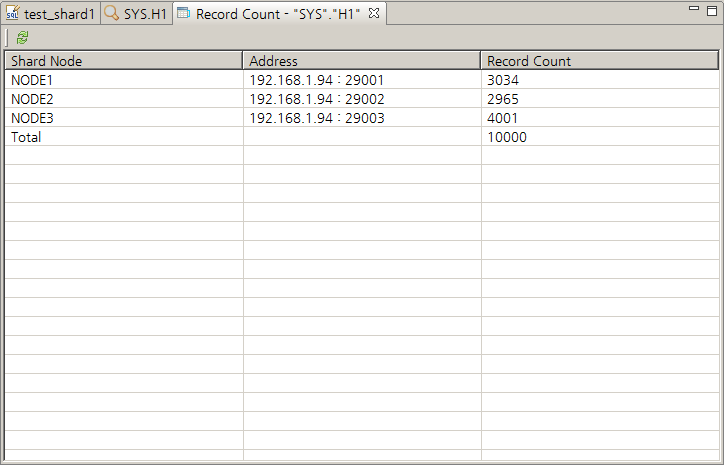Click the 2965 record count cell
The image size is (724, 465).
[503, 99]
